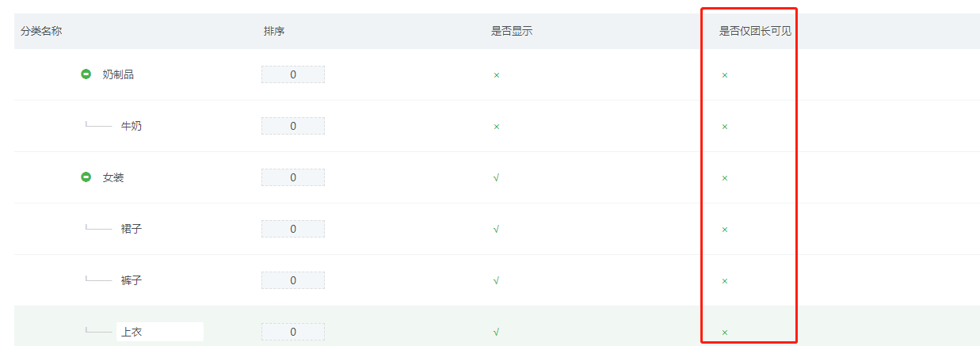Toggle 是否仅团长可见 for 女装
980x346 pixels.
pyautogui.click(x=724, y=178)
